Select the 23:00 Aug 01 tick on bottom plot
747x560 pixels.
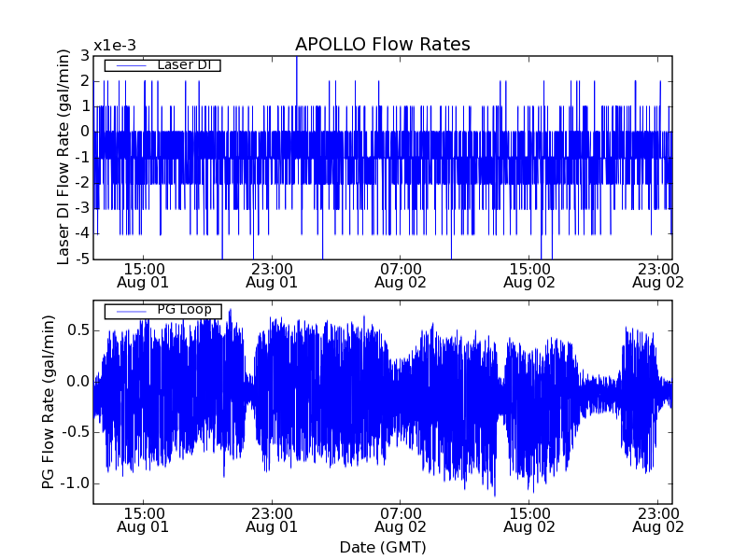tap(272, 520)
